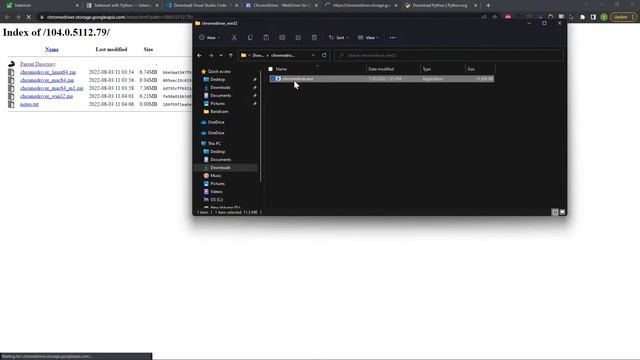Click the Search chromedriver_win32 field

[449, 56]
